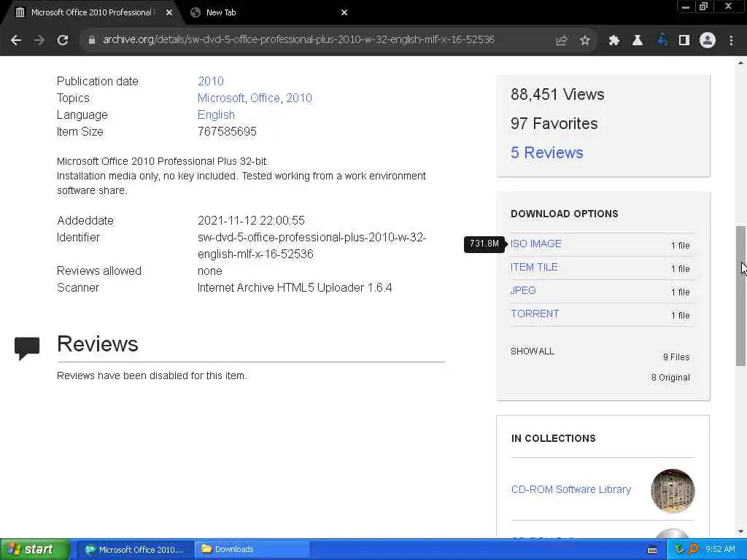The width and height of the screenshot is (747, 560).
Task: Click the 9:52 AM system clock
Action: [720, 550]
